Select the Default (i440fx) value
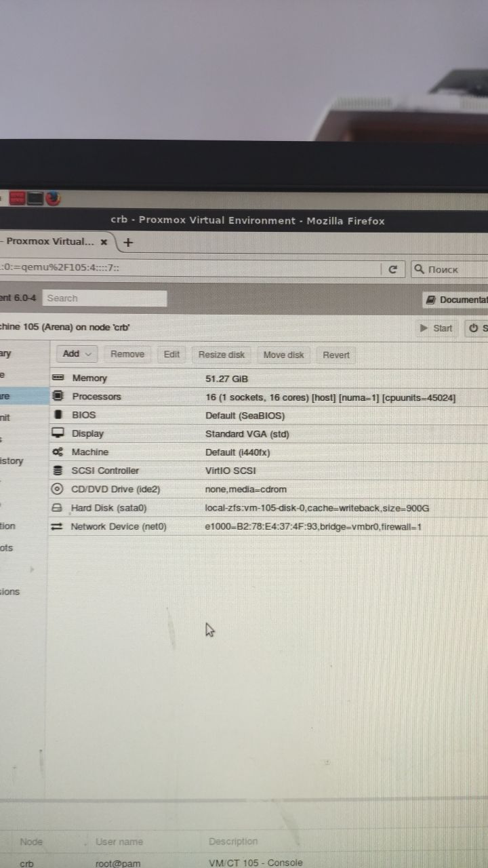This screenshot has height=868, width=488. pyautogui.click(x=237, y=452)
